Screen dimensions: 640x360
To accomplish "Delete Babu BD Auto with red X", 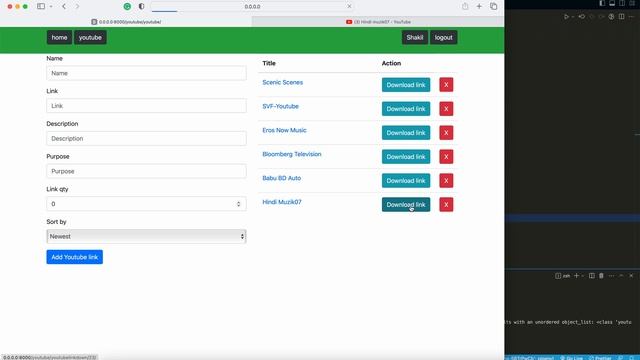I will tap(446, 180).
